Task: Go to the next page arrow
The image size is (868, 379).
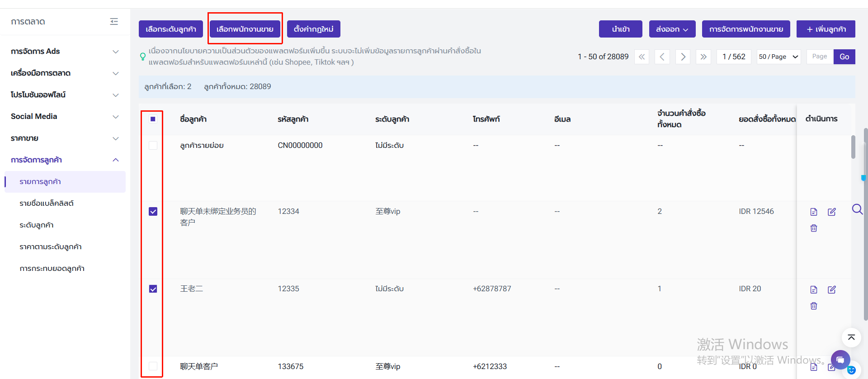Action: [683, 57]
